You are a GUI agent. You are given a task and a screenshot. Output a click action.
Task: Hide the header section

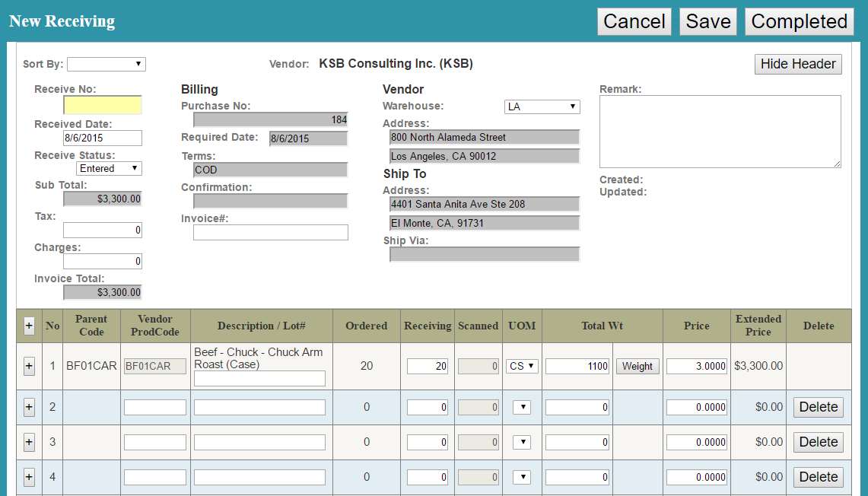(798, 64)
